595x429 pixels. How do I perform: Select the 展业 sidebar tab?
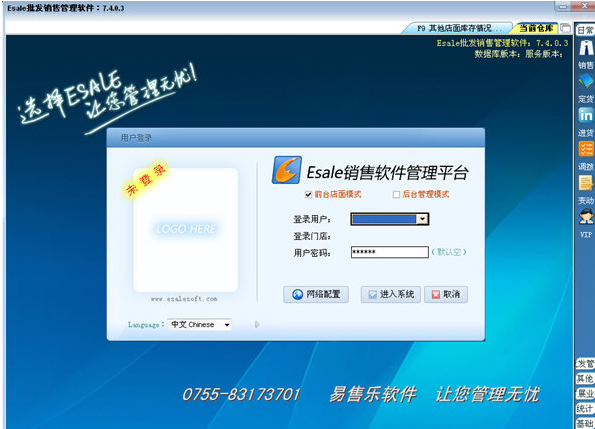(585, 393)
